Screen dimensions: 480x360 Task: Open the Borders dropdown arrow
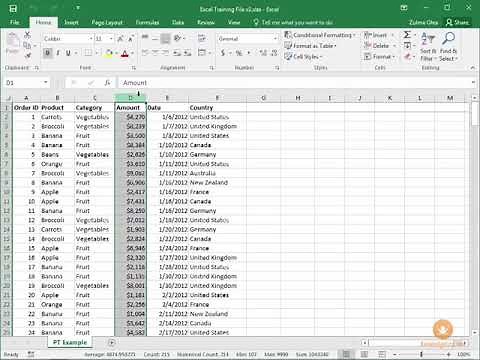(97, 53)
